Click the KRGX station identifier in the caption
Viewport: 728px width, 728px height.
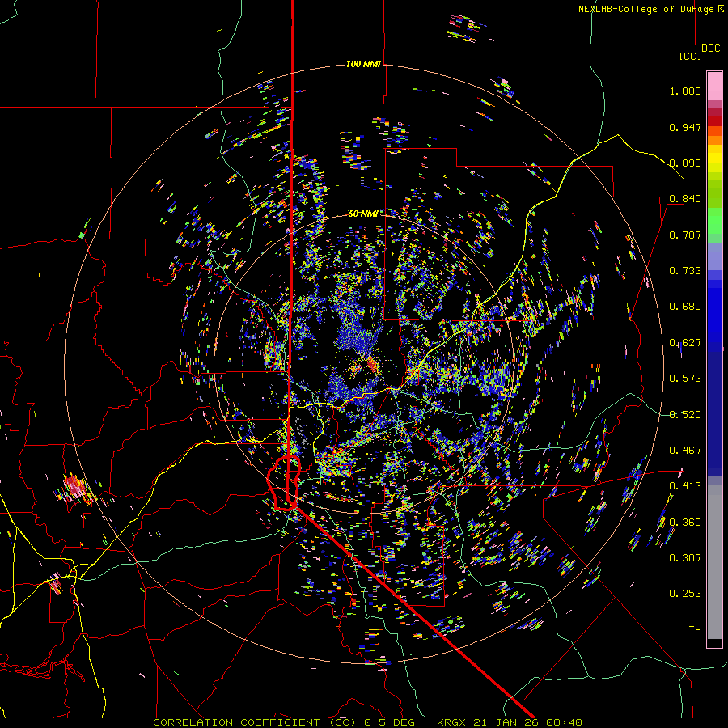click(x=452, y=722)
